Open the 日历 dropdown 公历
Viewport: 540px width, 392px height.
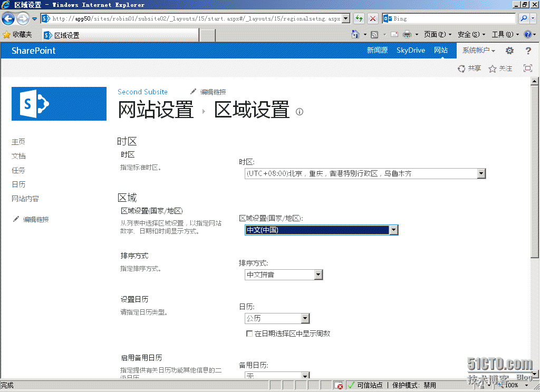tap(277, 318)
